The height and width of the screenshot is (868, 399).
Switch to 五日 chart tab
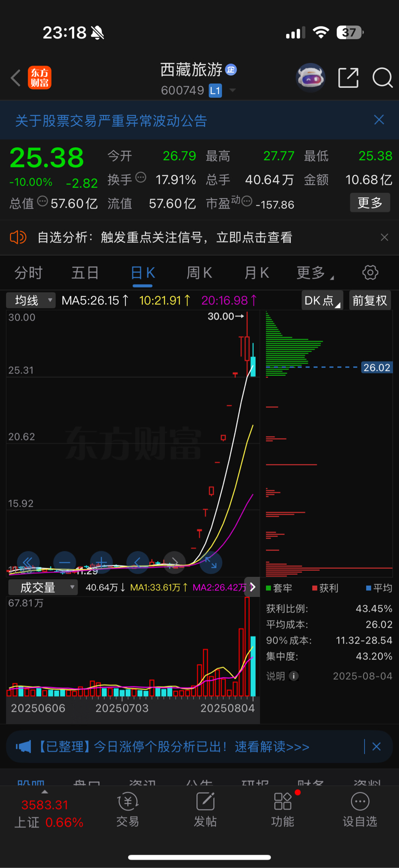pos(85,272)
